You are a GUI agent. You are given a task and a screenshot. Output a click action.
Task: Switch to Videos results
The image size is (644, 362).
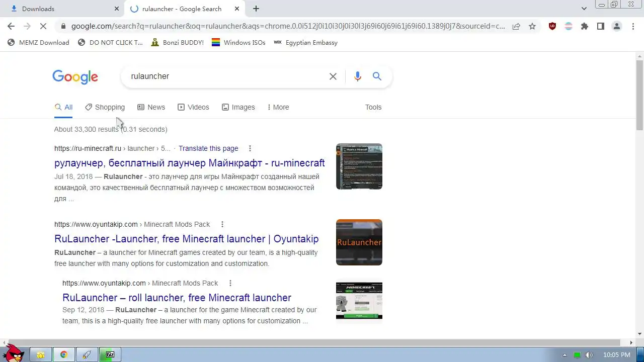193,107
